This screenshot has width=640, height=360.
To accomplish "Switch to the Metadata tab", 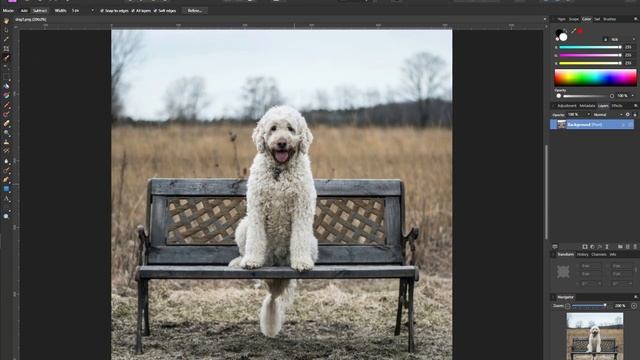I will pyautogui.click(x=587, y=106).
